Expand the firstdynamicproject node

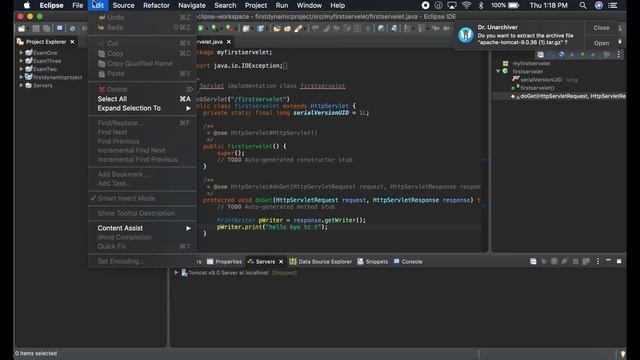[21, 77]
